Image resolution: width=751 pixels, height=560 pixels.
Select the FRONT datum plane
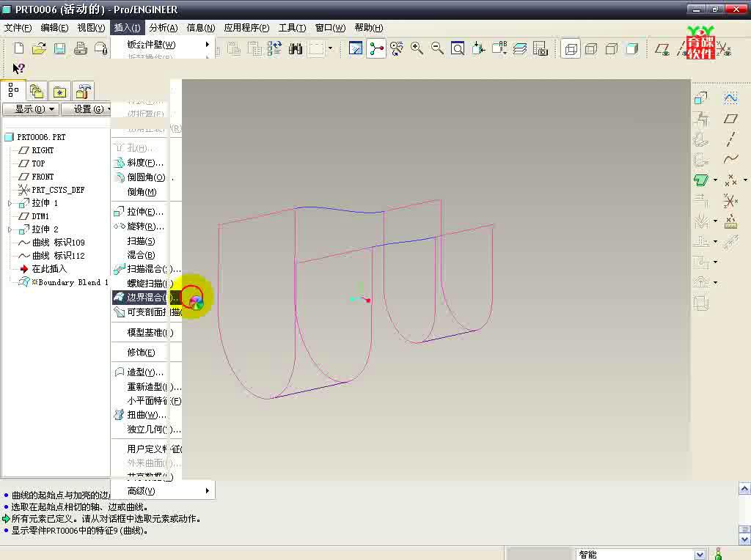[43, 177]
